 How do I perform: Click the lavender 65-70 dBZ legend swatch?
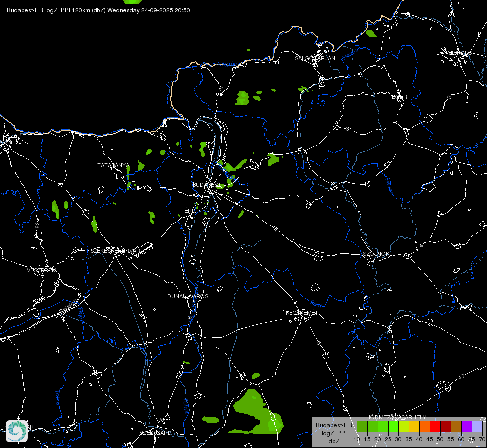click(477, 426)
